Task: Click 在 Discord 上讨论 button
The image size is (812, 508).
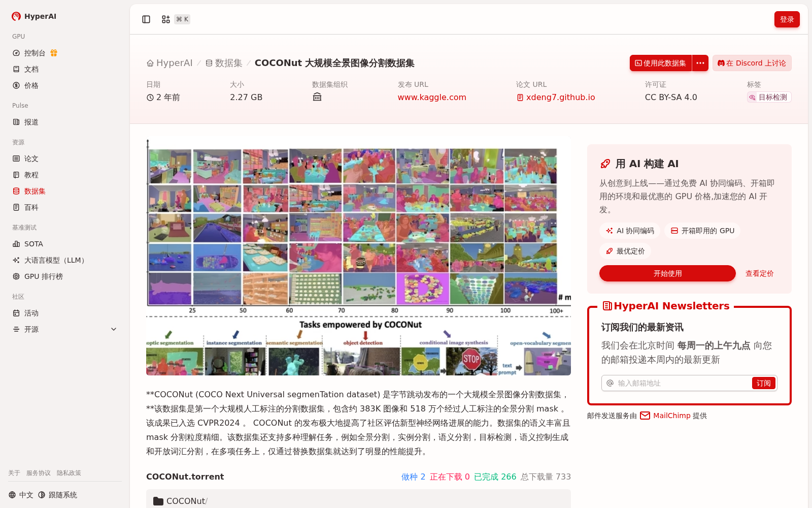Action: 752,63
